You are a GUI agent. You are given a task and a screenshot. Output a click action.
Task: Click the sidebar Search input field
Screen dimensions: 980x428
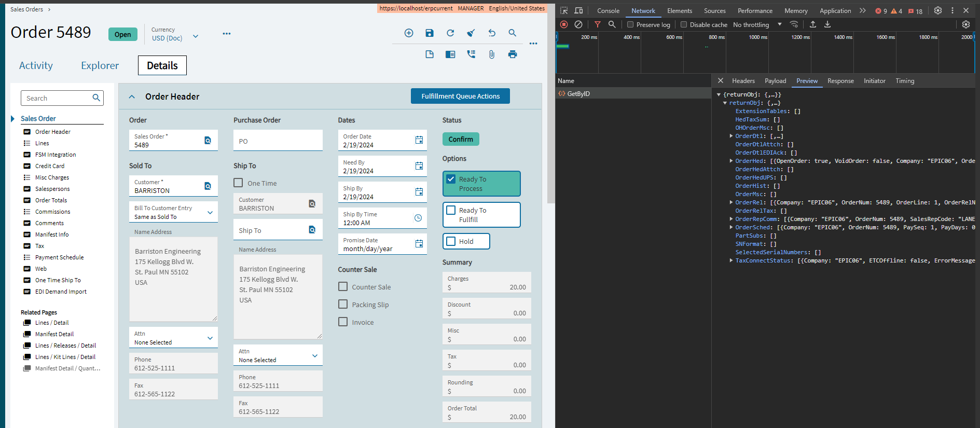click(56, 98)
